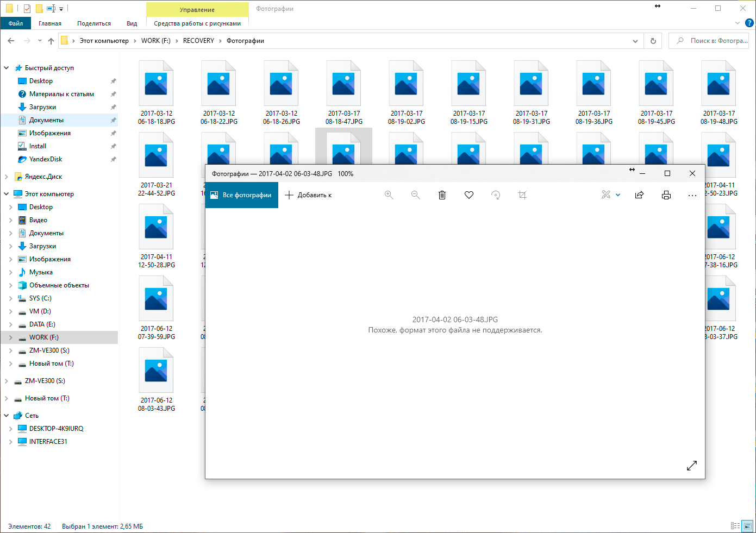Click the Все фотографии button
This screenshot has width=756, height=533.
point(242,195)
